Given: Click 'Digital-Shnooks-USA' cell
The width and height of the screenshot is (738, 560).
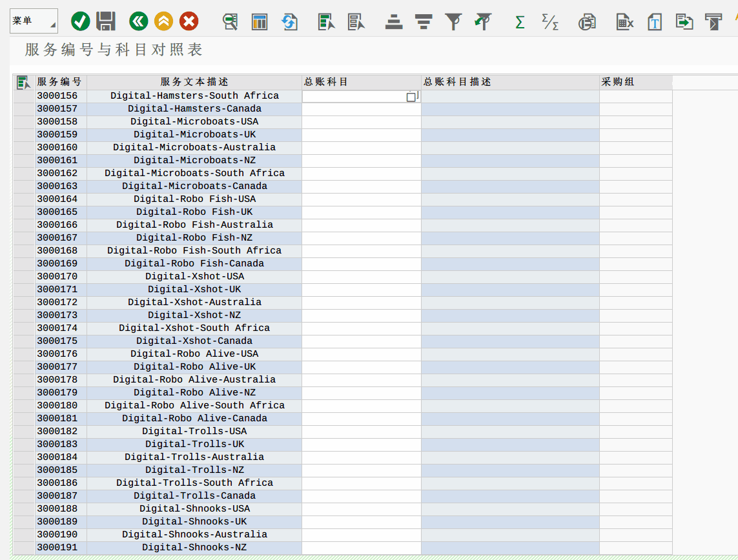Looking at the screenshot, I should point(194,509).
